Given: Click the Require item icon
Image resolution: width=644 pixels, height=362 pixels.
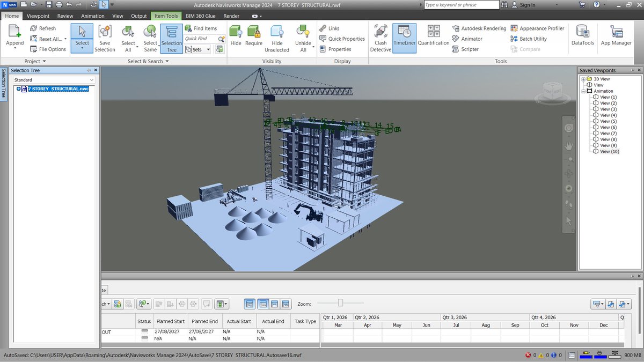Looking at the screenshot, I should 254,31.
